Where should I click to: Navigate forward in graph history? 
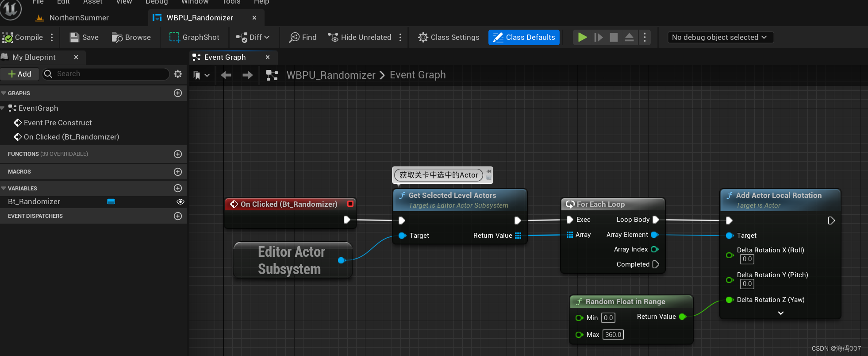248,75
